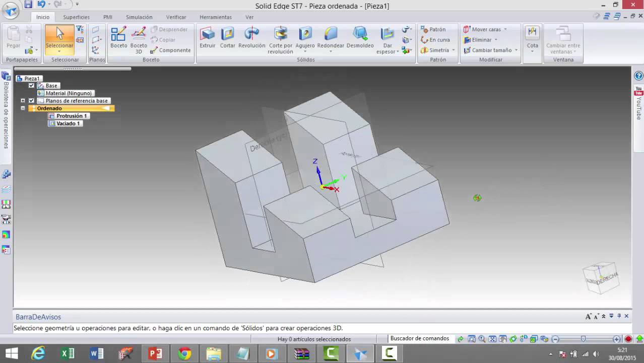Start a Boceto sketch
The image size is (644, 363).
[x=118, y=38]
